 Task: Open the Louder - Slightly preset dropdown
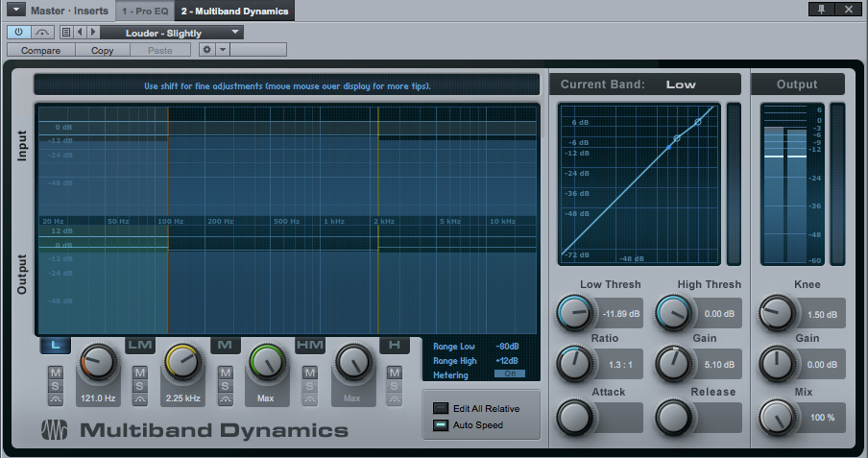tap(172, 33)
